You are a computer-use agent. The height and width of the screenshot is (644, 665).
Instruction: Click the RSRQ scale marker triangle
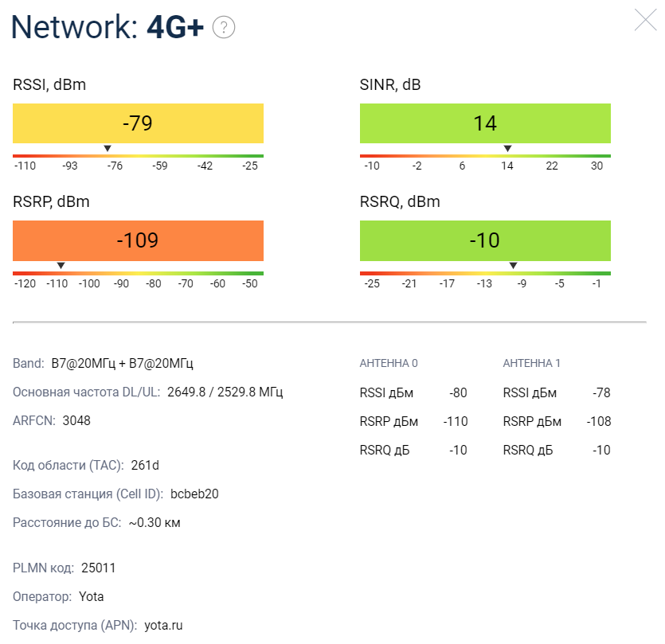click(514, 266)
